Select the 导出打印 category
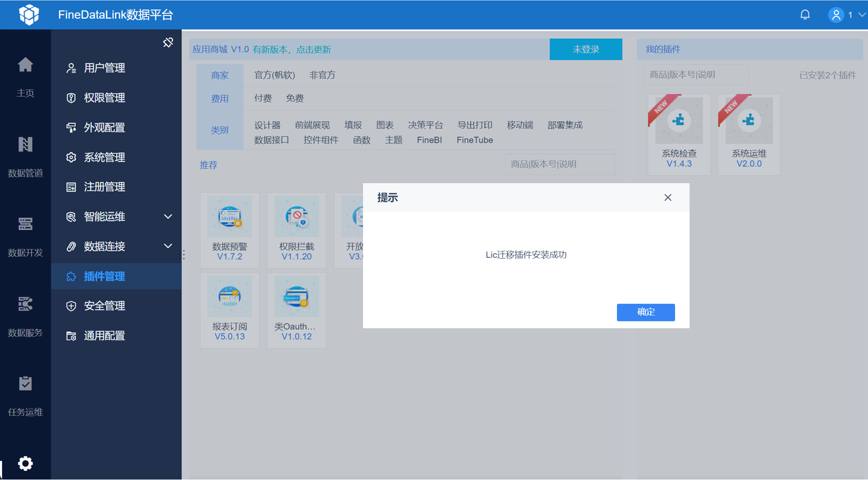The image size is (868, 480). pyautogui.click(x=475, y=125)
